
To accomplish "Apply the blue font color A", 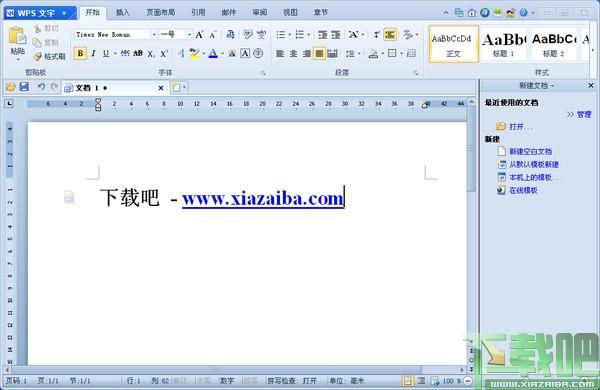I will tap(213, 53).
